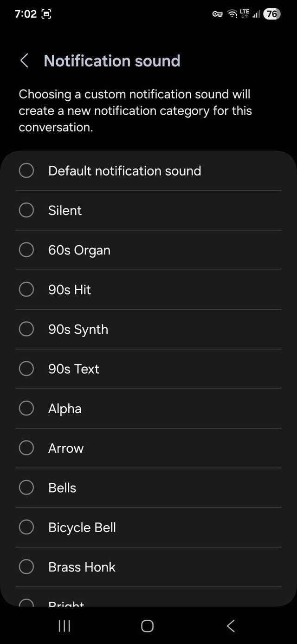The image size is (297, 644).
Task: Pick the Arrow sound option
Action: coord(26,448)
